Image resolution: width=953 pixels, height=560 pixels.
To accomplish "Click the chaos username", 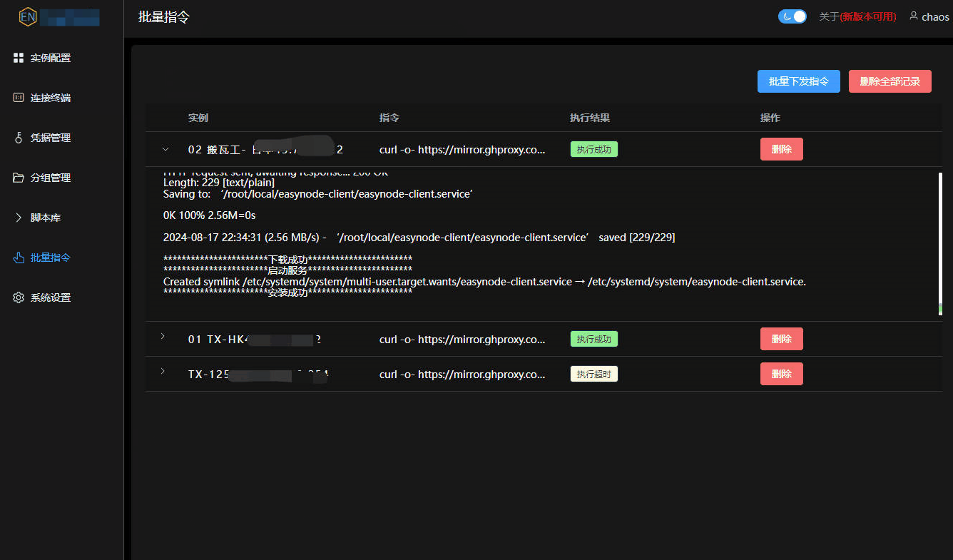I will pos(935,16).
